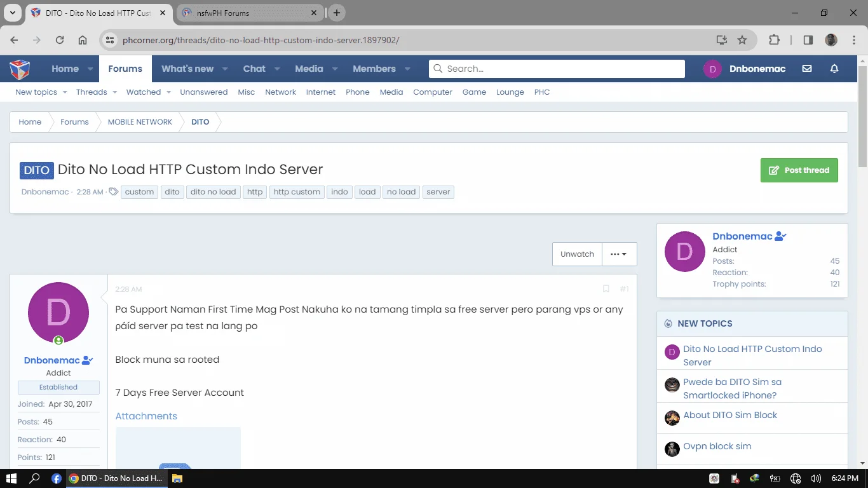
Task: Click the Dnbonemac avatar in navigation bar
Action: click(713, 69)
